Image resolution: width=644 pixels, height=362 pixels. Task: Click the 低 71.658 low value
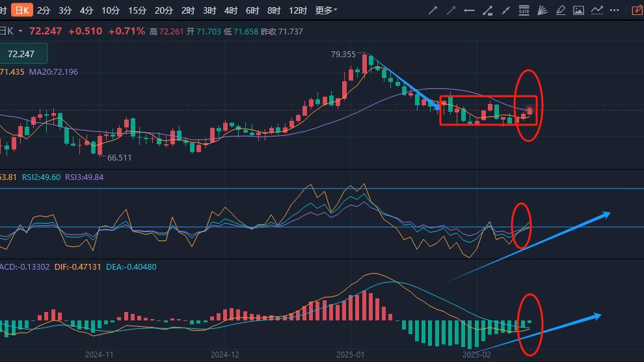coord(241,32)
